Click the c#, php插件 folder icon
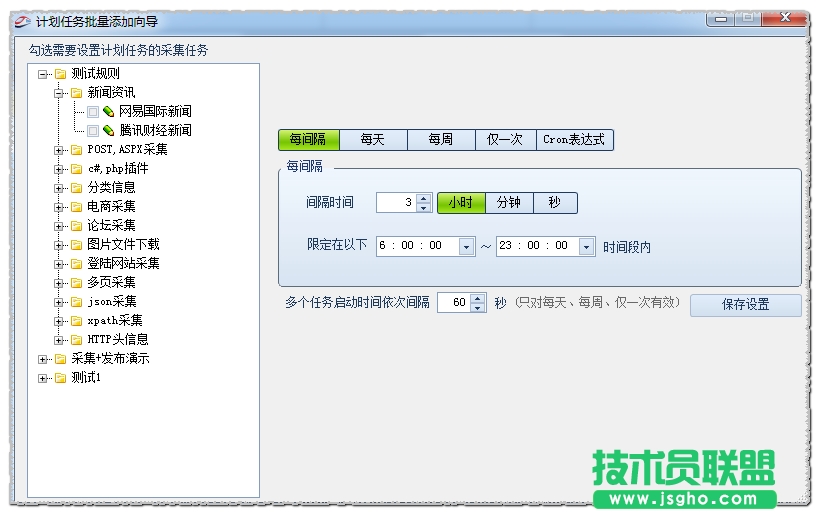 coord(77,169)
